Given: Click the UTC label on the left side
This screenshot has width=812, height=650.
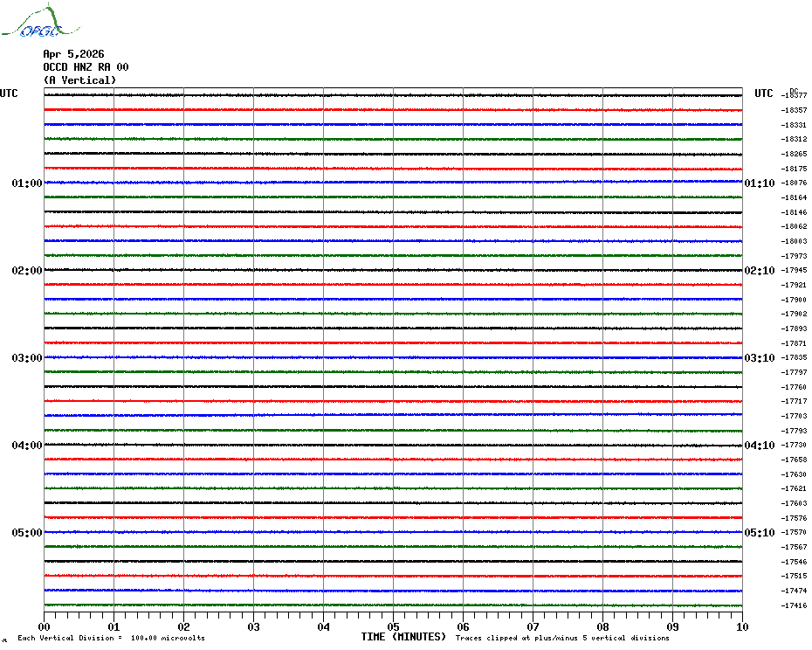Looking at the screenshot, I should pyautogui.click(x=9, y=93).
